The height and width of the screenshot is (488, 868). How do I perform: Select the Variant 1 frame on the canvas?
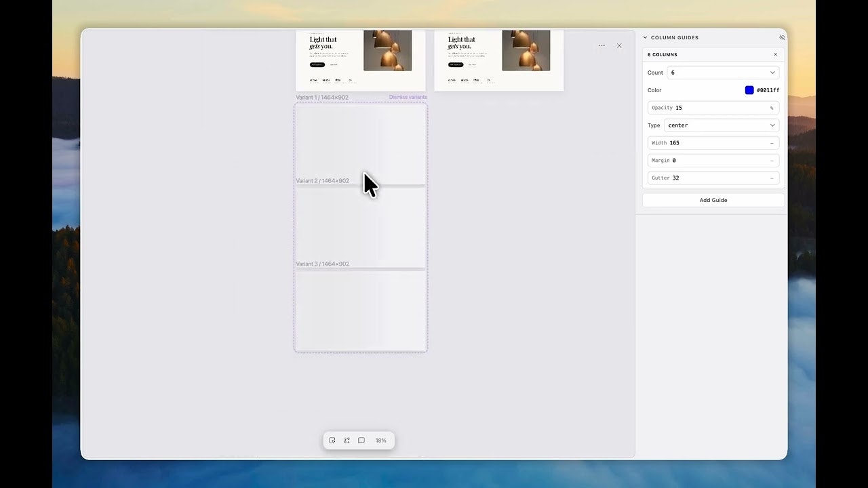point(360,139)
